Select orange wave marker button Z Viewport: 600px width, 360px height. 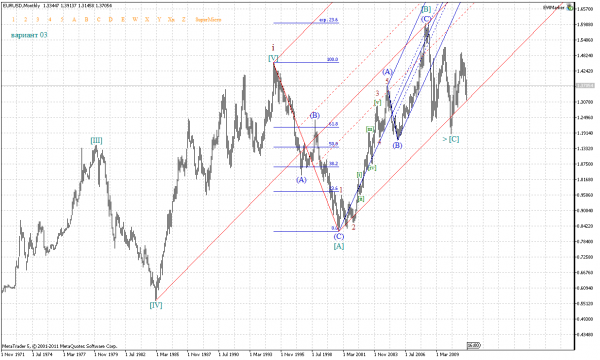184,20
